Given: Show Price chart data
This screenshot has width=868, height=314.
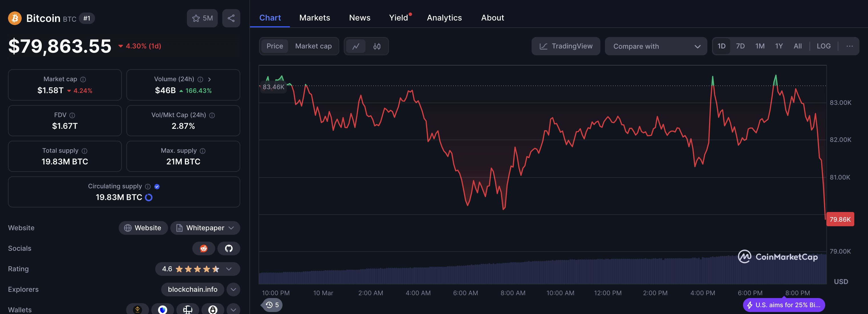Looking at the screenshot, I should click(x=274, y=46).
